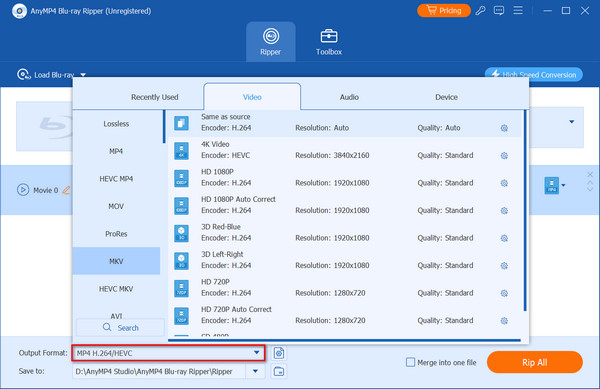Click 4K Video resolution 3840x2160 text
Image resolution: width=600 pixels, height=389 pixels.
[x=351, y=155]
